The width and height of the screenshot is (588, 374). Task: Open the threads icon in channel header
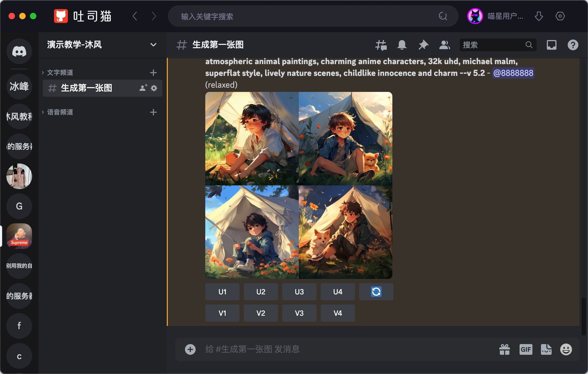(381, 45)
